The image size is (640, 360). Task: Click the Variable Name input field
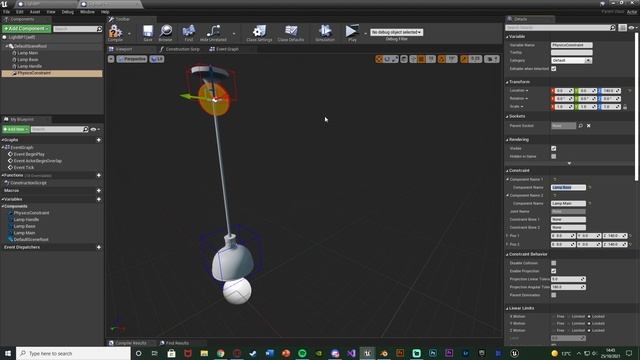point(571,45)
